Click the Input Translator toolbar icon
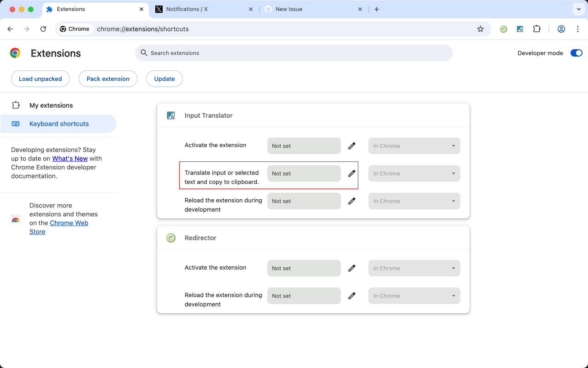Viewport: 588px width, 368px height. coord(520,29)
